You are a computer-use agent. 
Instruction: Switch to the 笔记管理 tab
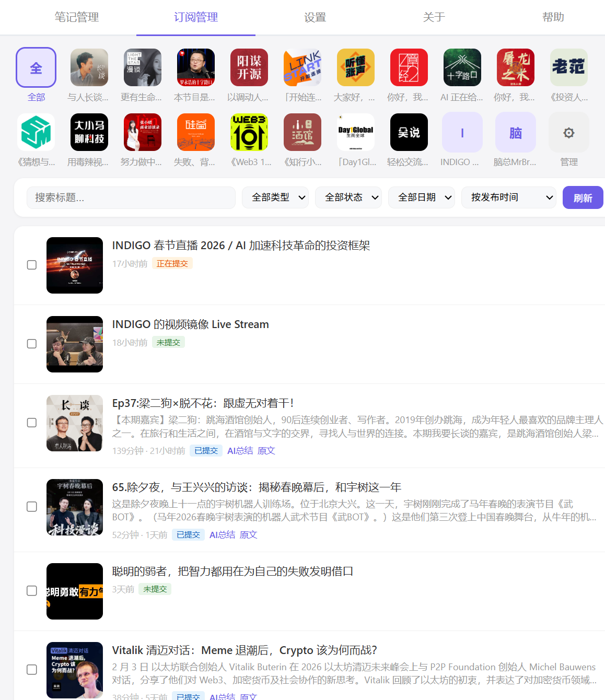click(76, 17)
